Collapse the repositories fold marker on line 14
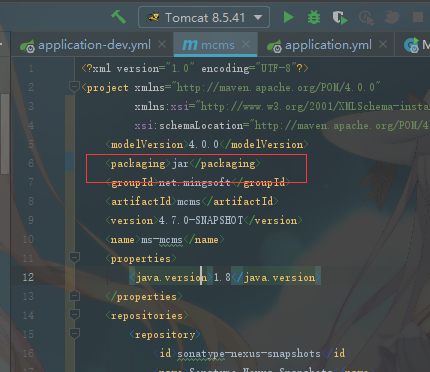This screenshot has width=430, height=372. click(74, 314)
